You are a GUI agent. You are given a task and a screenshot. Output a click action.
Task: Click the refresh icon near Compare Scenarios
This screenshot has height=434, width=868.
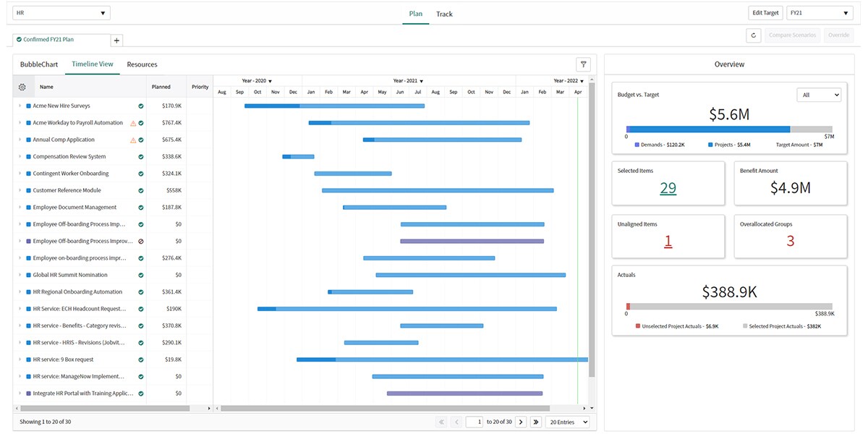pyautogui.click(x=752, y=35)
